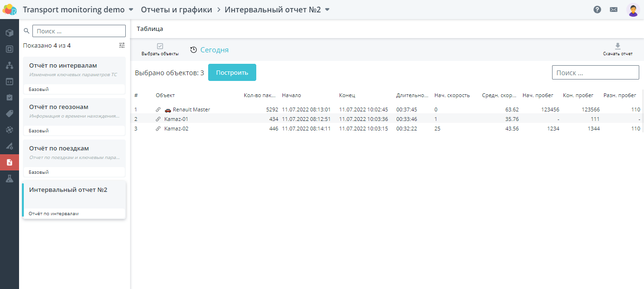Click start time 11.07.2022 08:12:51
The height and width of the screenshot is (289, 644).
(x=306, y=119)
